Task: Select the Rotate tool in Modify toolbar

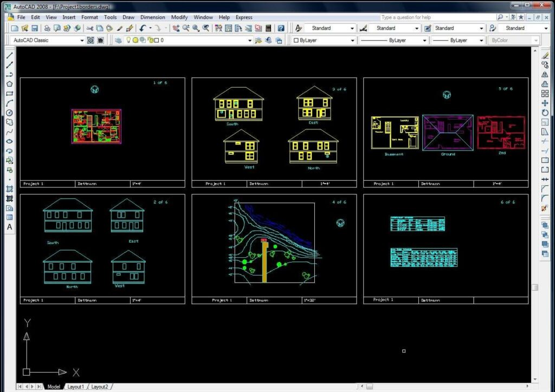Action: click(x=545, y=113)
